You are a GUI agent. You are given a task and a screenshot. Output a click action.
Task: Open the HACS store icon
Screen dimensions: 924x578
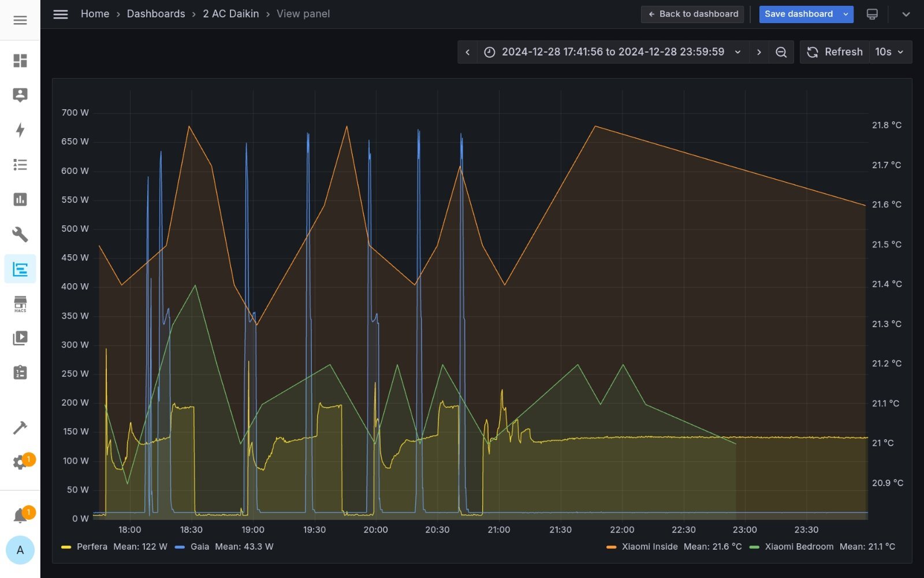click(x=20, y=303)
